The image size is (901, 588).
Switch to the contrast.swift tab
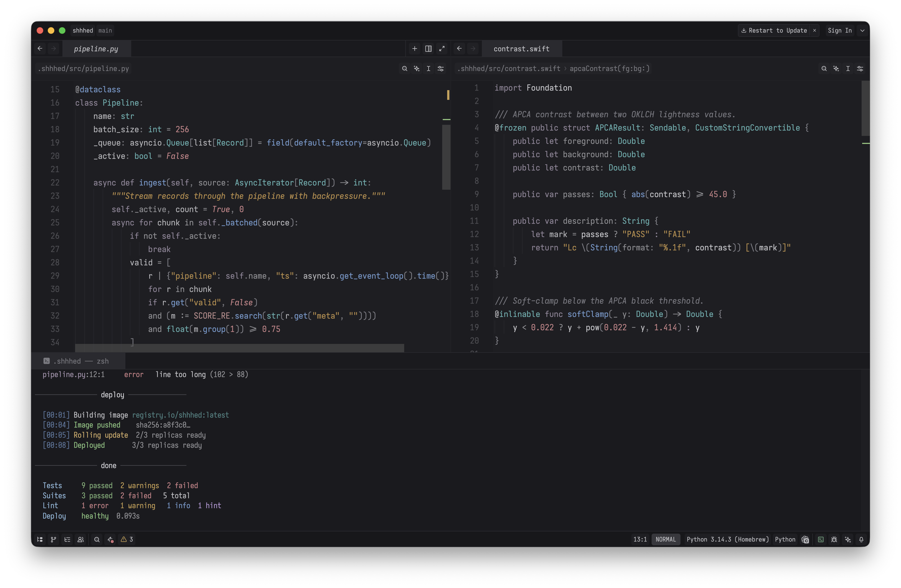point(522,49)
